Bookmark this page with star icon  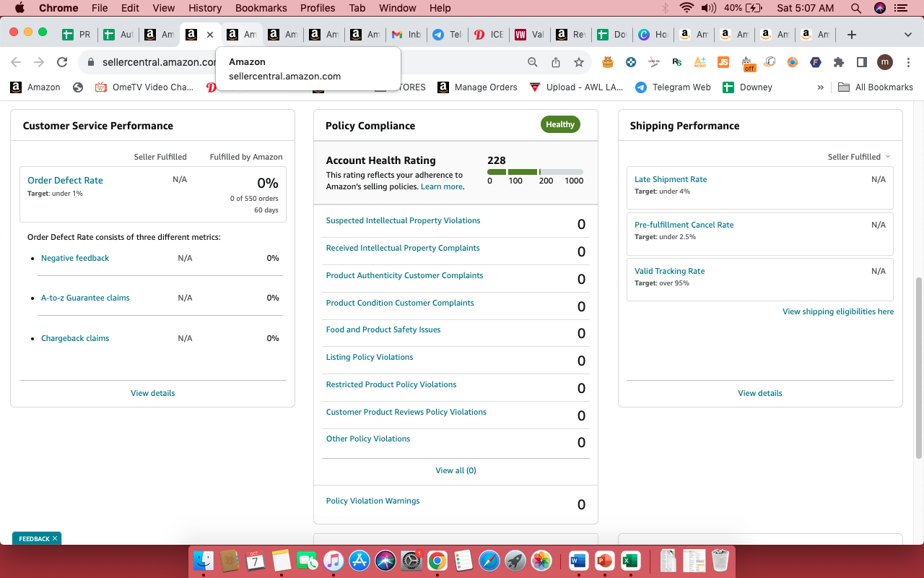[579, 62]
